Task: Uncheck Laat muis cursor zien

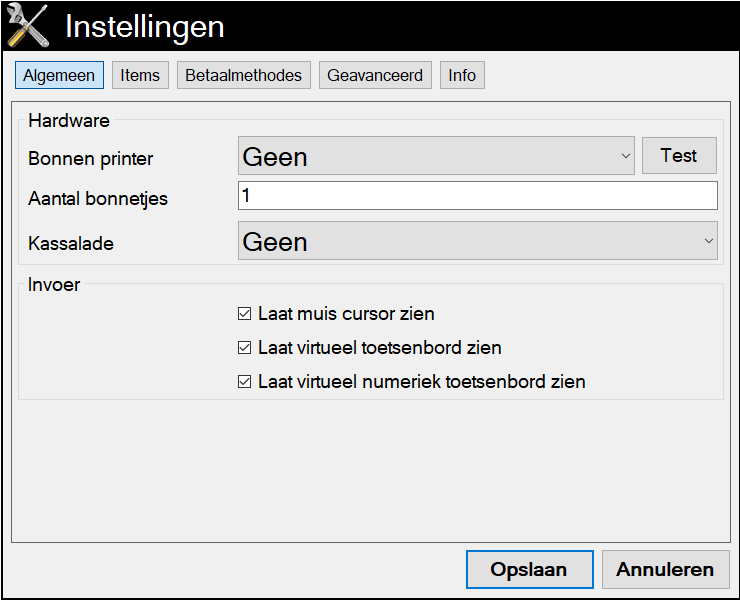Action: (x=244, y=313)
